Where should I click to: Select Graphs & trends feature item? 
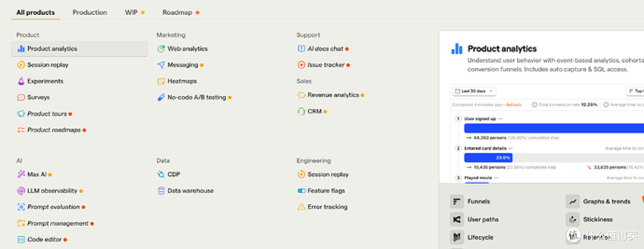pos(599,201)
